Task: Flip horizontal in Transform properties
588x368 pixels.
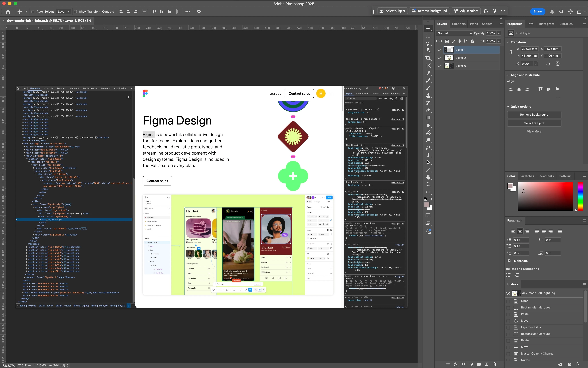Action: point(548,64)
